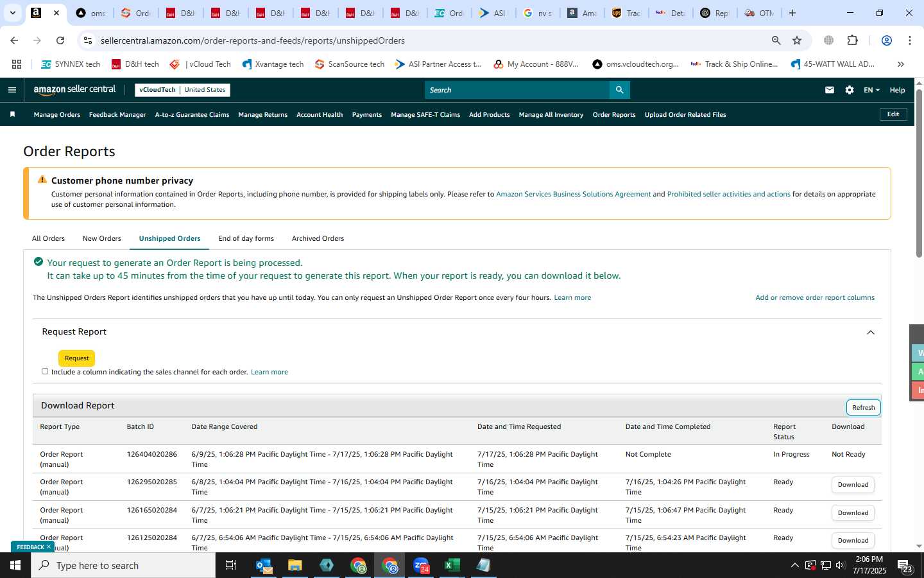Click the Windows Start button

[15, 565]
